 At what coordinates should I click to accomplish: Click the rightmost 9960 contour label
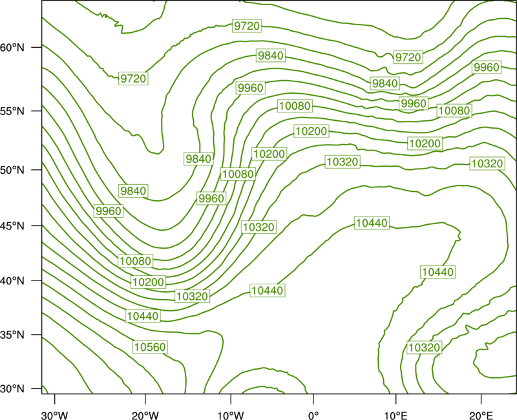tap(487, 67)
